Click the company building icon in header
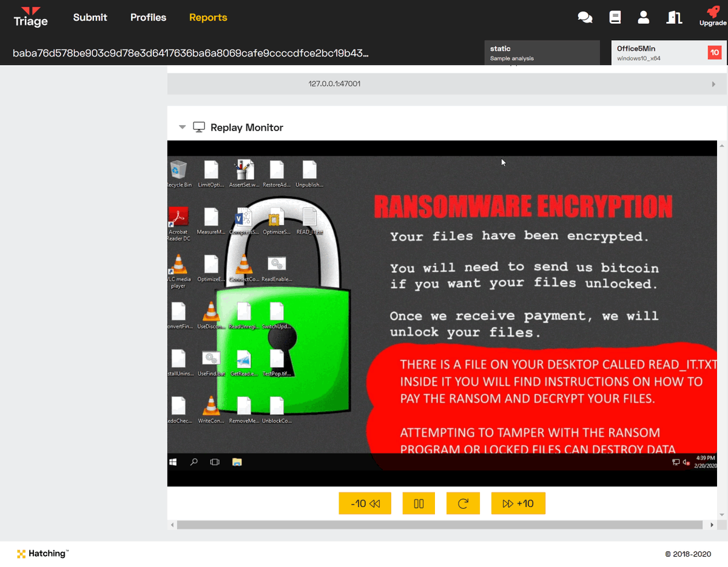The width and height of the screenshot is (728, 567). (673, 18)
